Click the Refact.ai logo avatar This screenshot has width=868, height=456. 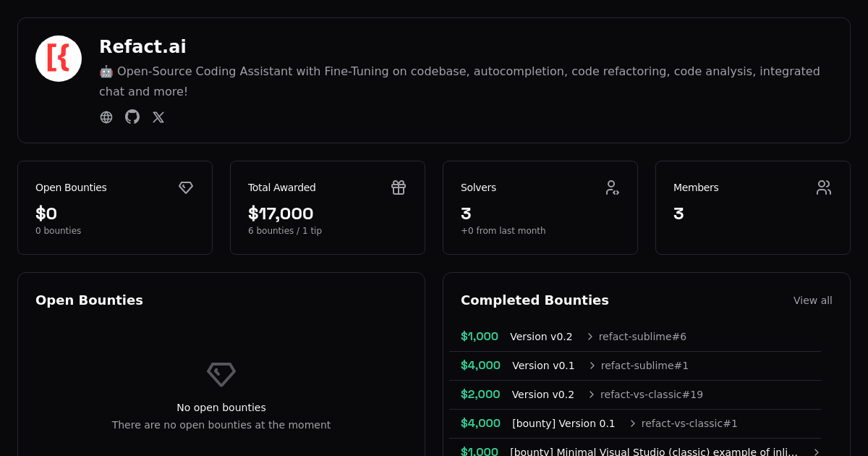59,59
